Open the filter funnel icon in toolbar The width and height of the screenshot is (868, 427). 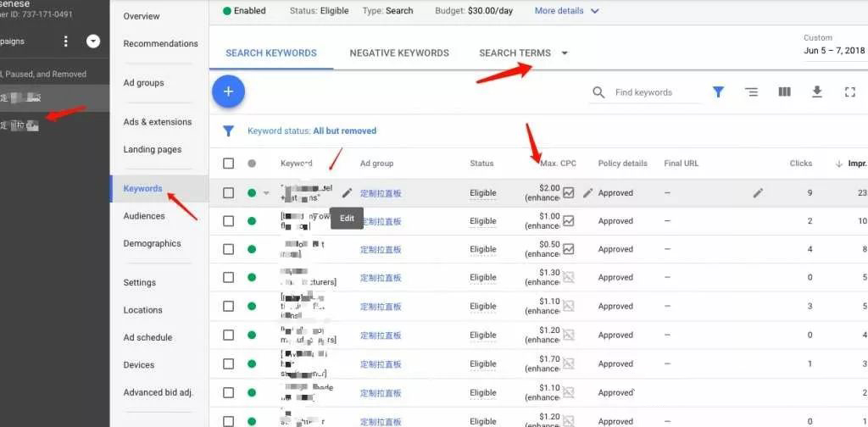coord(718,92)
